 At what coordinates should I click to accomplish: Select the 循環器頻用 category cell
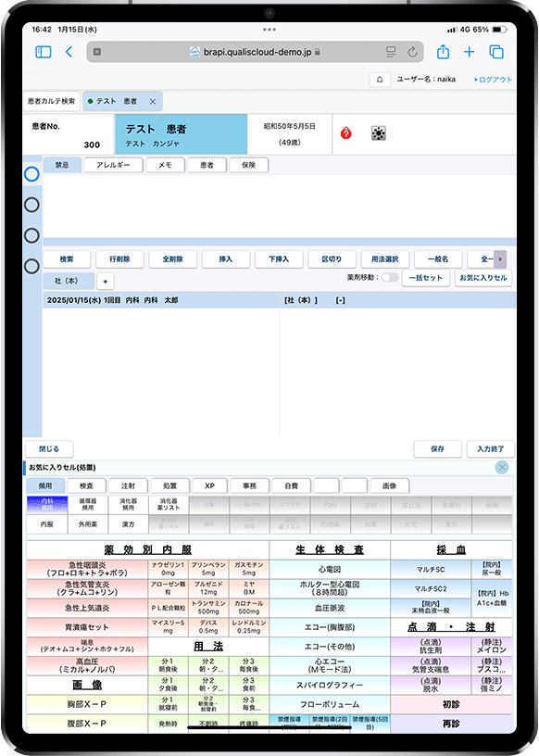coord(88,504)
